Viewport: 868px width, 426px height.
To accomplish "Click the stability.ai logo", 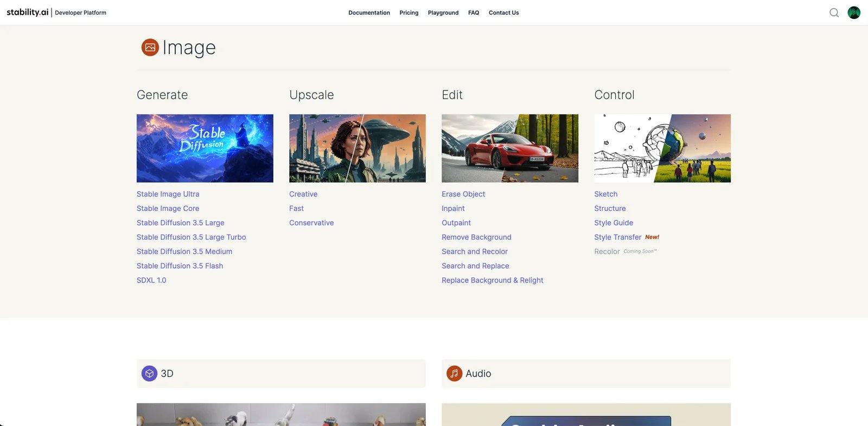I will coord(28,12).
